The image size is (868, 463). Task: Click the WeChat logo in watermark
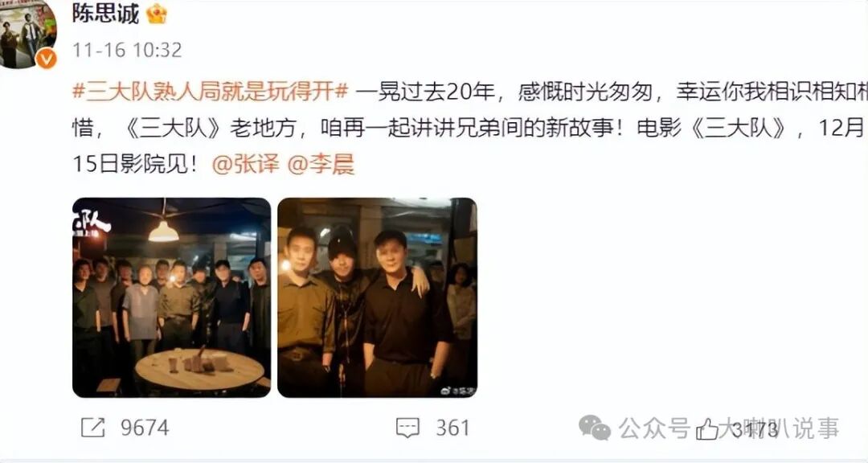click(x=595, y=428)
